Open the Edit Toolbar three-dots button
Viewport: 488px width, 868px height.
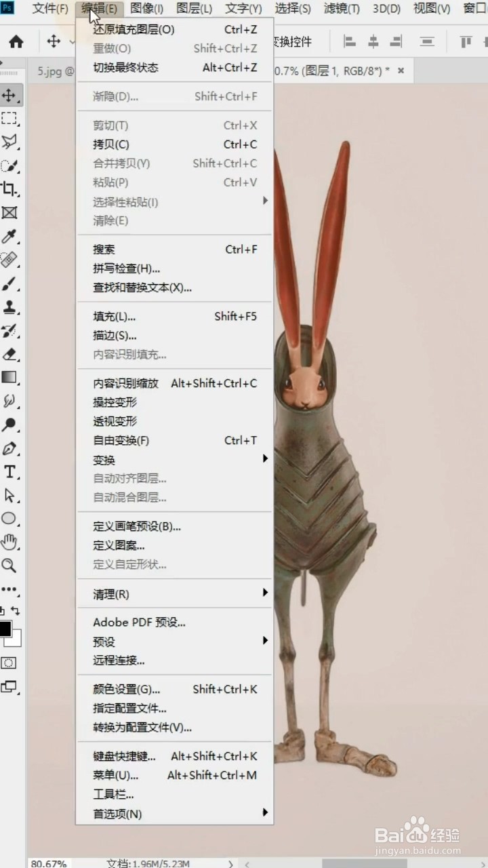tap(9, 589)
